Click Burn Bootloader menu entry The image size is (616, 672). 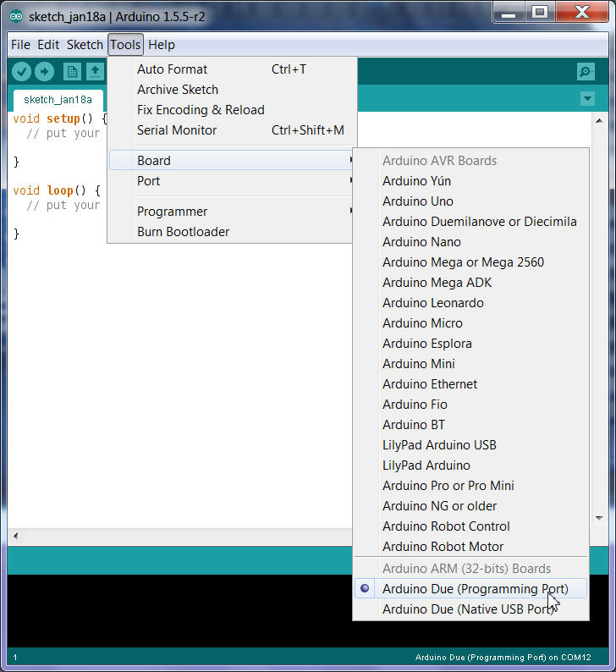(x=183, y=232)
